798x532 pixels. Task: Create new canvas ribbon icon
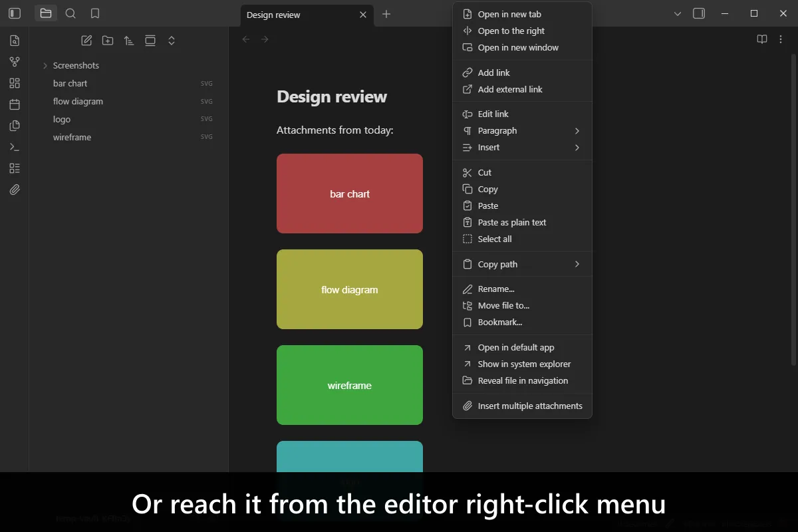[x=15, y=83]
